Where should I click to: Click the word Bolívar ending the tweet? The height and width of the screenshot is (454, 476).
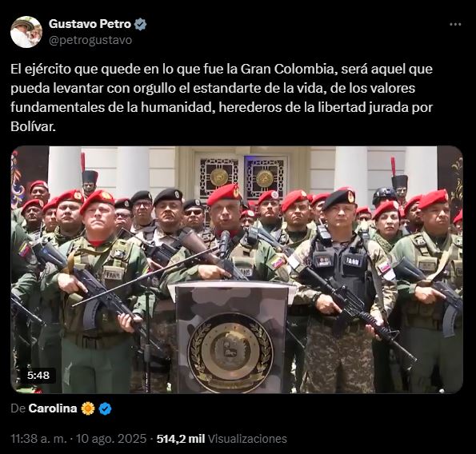point(33,126)
